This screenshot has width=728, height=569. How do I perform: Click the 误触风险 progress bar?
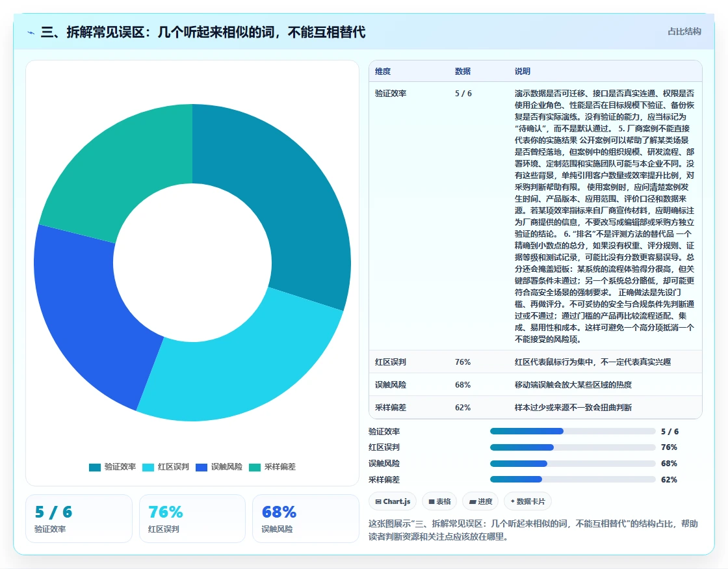(573, 464)
